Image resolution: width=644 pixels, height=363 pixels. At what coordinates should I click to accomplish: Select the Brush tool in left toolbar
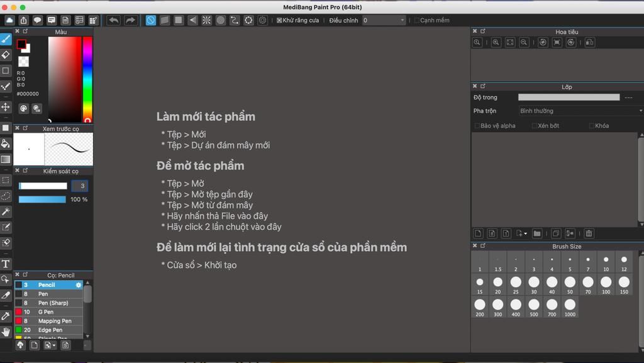6,39
